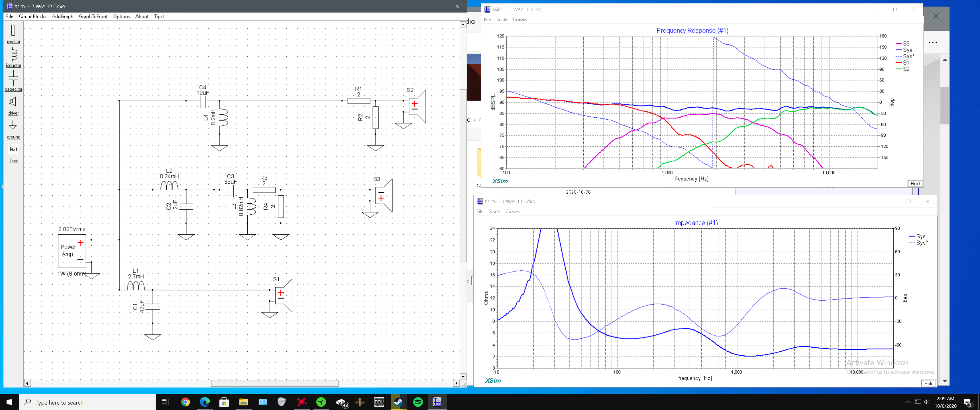Open File menu in Impedance window
Image resolution: width=980 pixels, height=410 pixels.
480,211
